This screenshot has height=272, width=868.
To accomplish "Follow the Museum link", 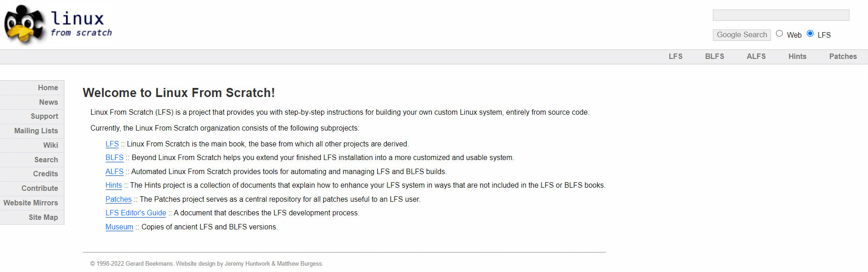I will point(119,227).
